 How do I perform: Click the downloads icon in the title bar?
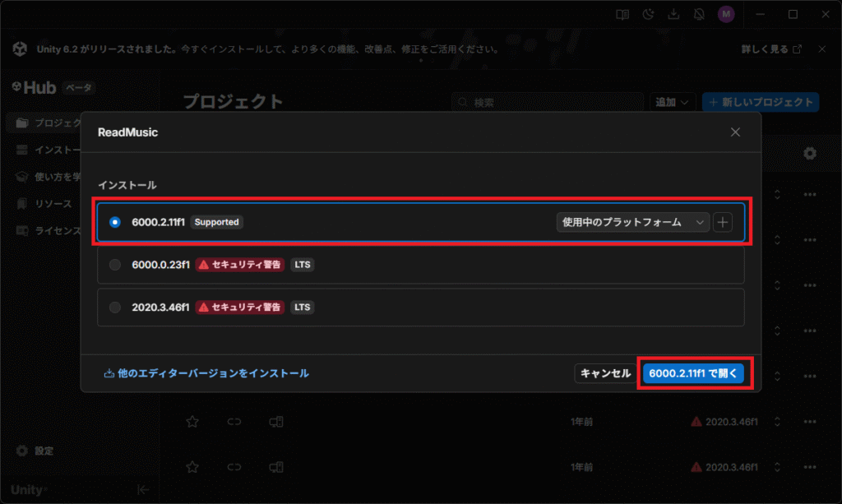673,14
